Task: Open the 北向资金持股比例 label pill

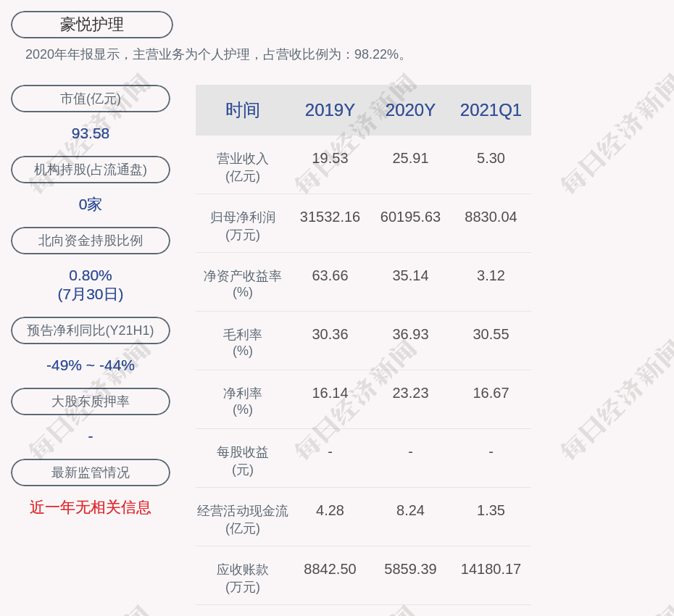Action: (x=91, y=241)
